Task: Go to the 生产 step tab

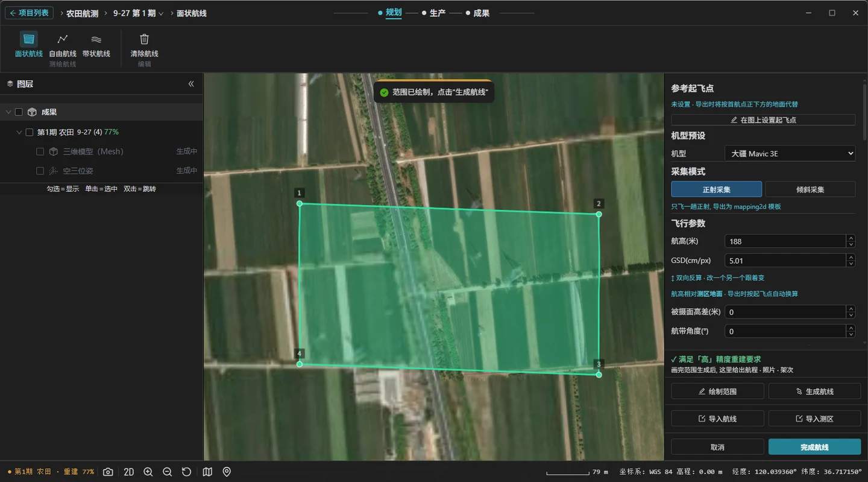Action: (x=438, y=13)
